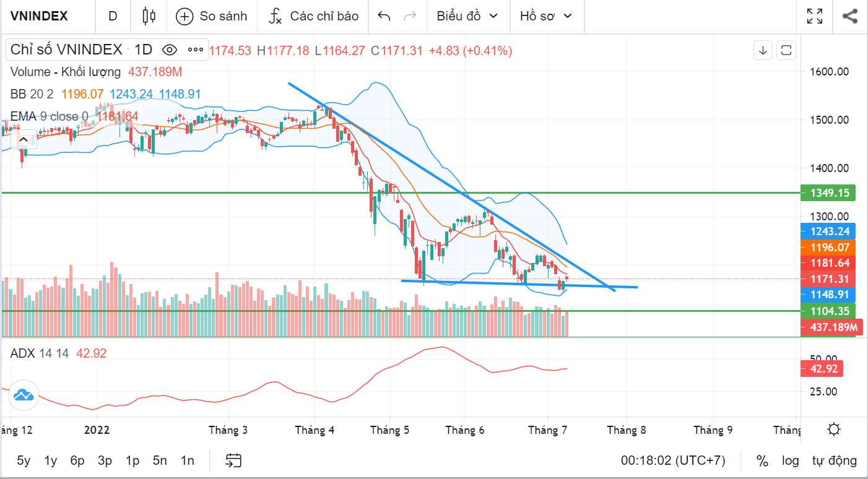Screen dimensions: 868x479
Task: Click the 2022 time axis label
Action: tap(97, 429)
